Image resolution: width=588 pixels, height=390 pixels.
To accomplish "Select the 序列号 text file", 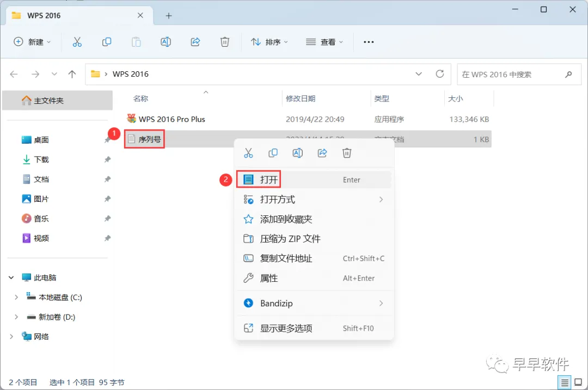I will (144, 139).
